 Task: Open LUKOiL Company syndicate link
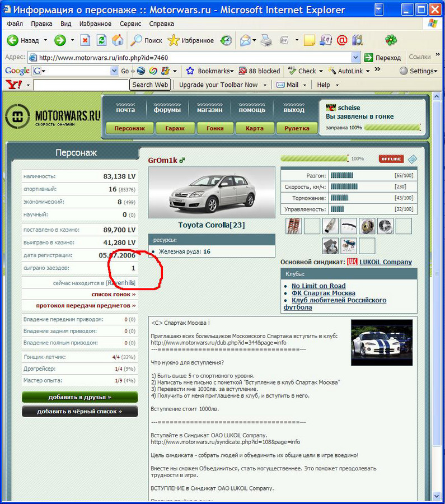point(386,262)
